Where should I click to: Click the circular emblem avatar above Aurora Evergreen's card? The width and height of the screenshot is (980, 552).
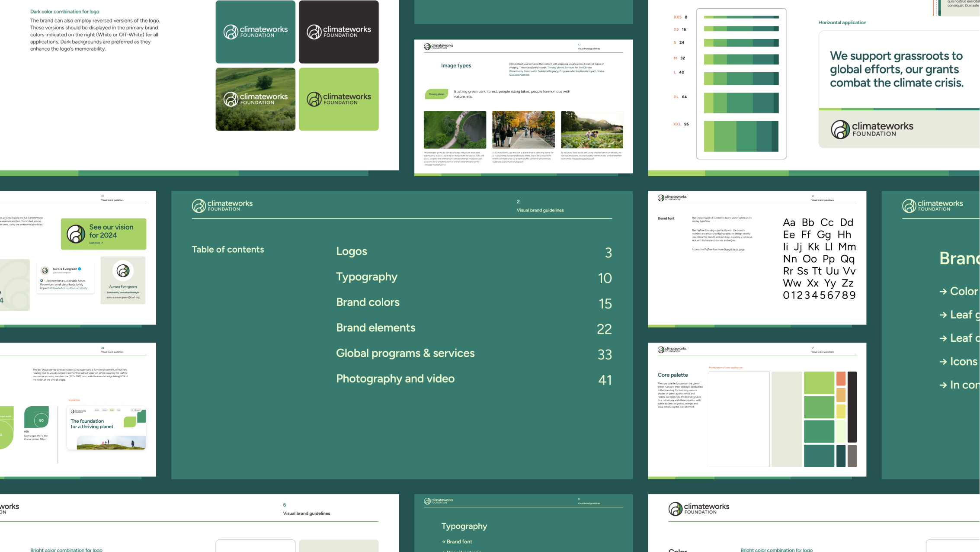[x=123, y=271]
